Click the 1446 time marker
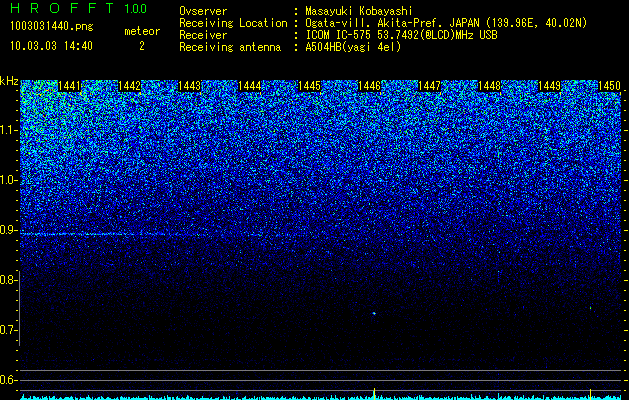Viewport: 629px width, 400px height. click(x=369, y=86)
